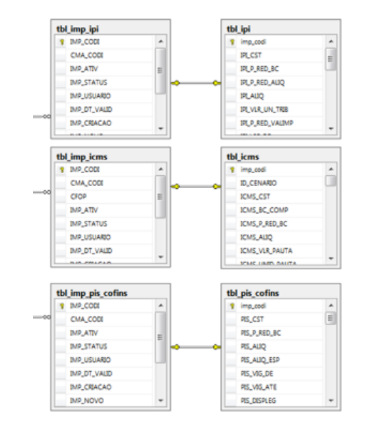Click the scrollbar thumb in tbl_imp_pis_cofins
373x425 pixels.
tap(160, 337)
